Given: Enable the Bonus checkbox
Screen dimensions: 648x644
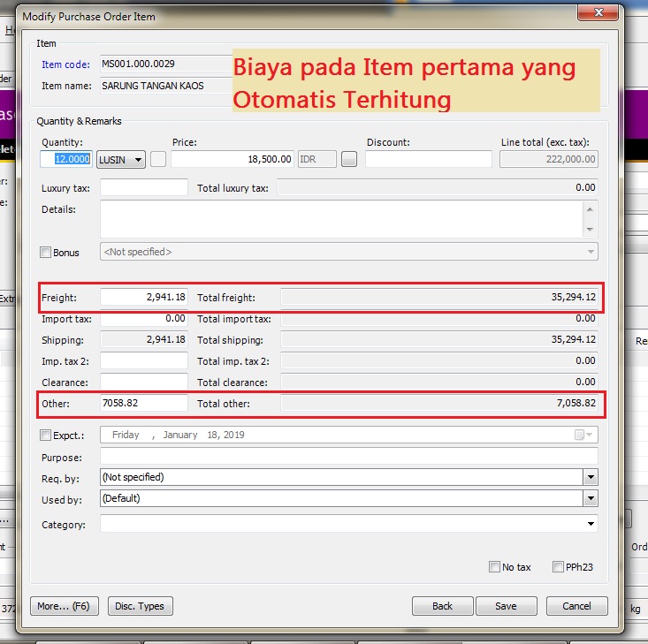Looking at the screenshot, I should [x=46, y=253].
